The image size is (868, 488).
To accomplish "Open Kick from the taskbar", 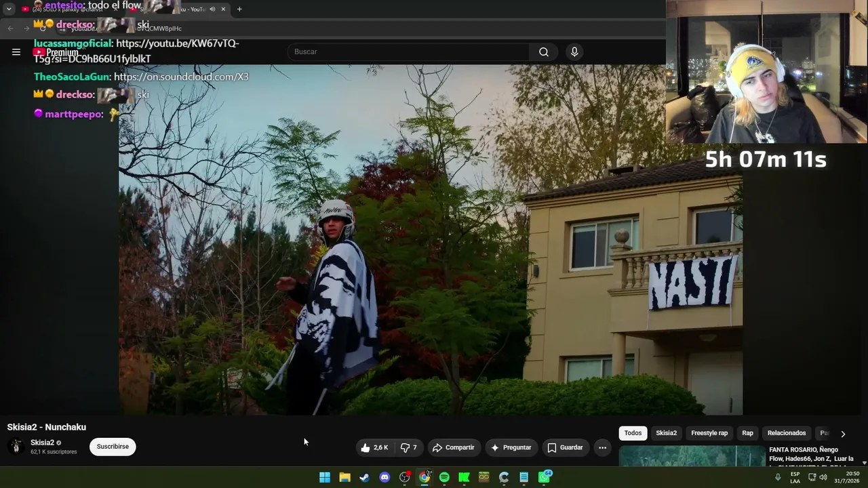I will [464, 477].
